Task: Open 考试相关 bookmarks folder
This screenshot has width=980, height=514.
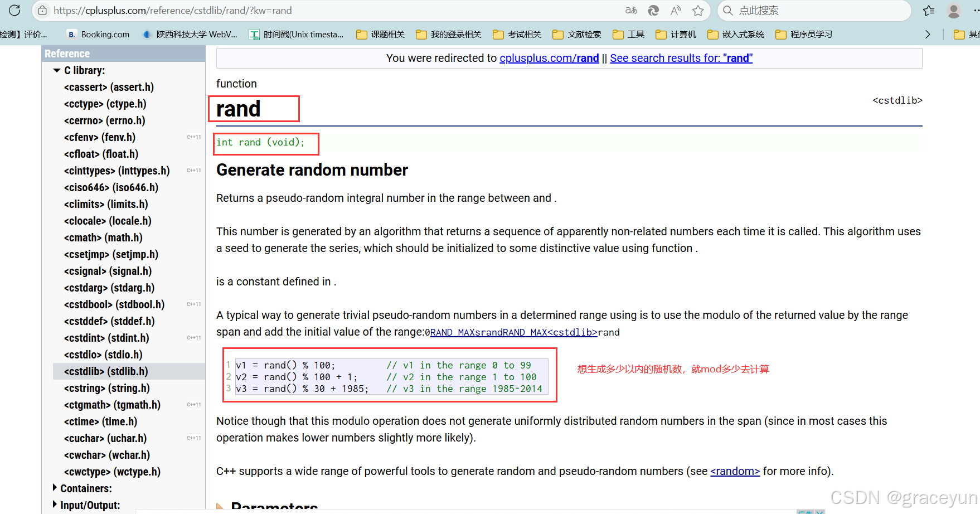Action: [x=517, y=35]
